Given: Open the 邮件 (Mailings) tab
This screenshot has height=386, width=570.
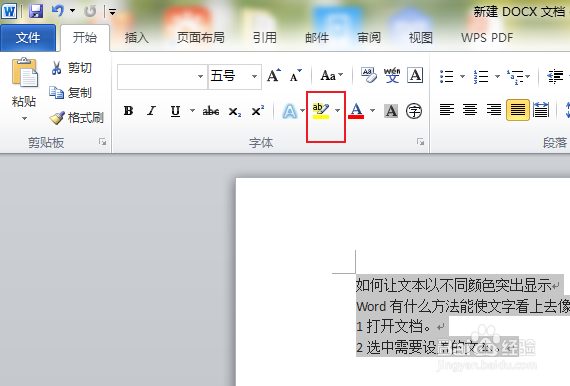Looking at the screenshot, I should 317,37.
